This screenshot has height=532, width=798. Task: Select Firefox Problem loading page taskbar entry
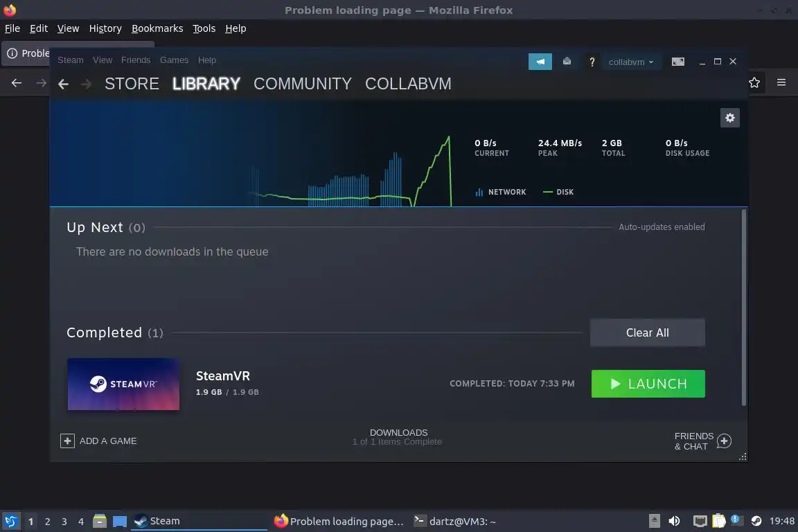point(339,521)
